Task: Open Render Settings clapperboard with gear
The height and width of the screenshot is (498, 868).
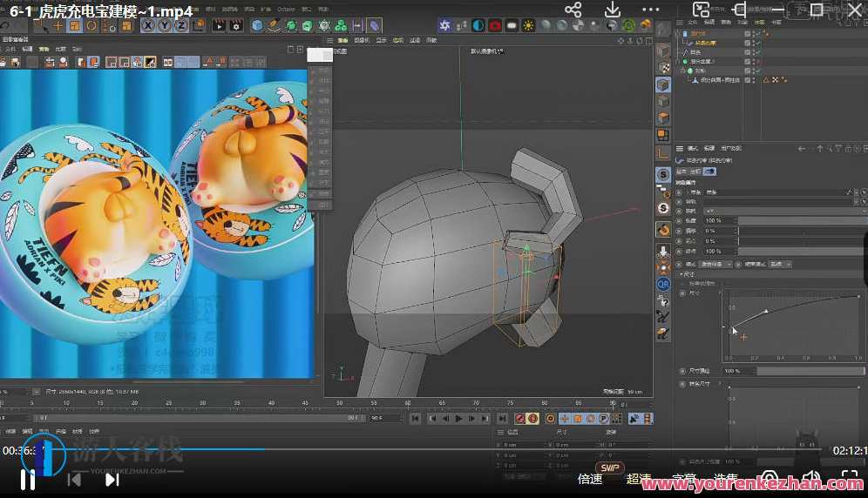Action: [x=236, y=25]
